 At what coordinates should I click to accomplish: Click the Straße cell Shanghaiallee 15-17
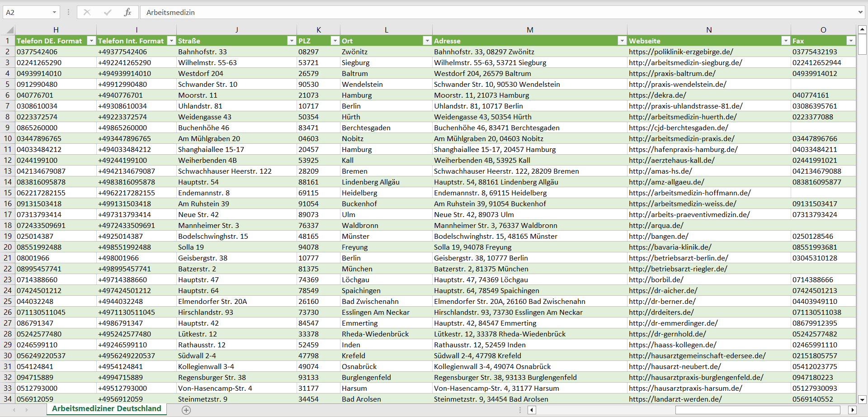coord(237,149)
